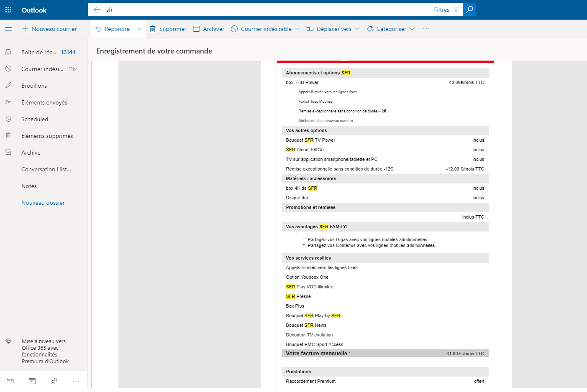Click the Mail icon in bottom bar
The height and width of the screenshot is (392, 587).
pyautogui.click(x=10, y=381)
